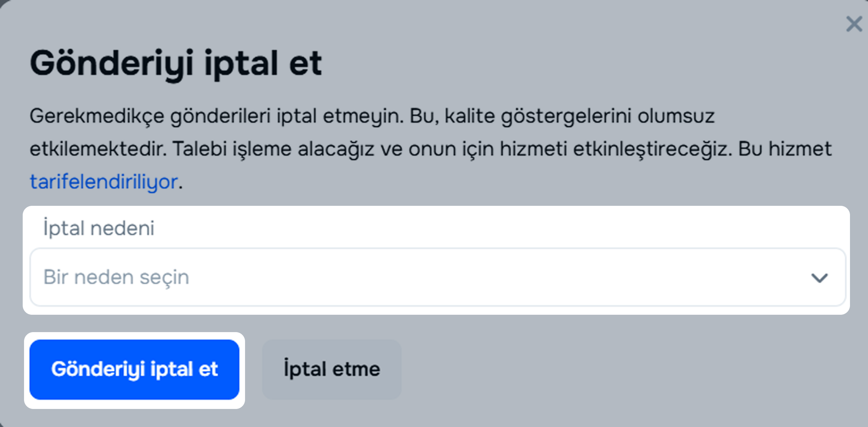The width and height of the screenshot is (868, 427).
Task: Close the cancel shipment dialog with X
Action: [x=854, y=24]
